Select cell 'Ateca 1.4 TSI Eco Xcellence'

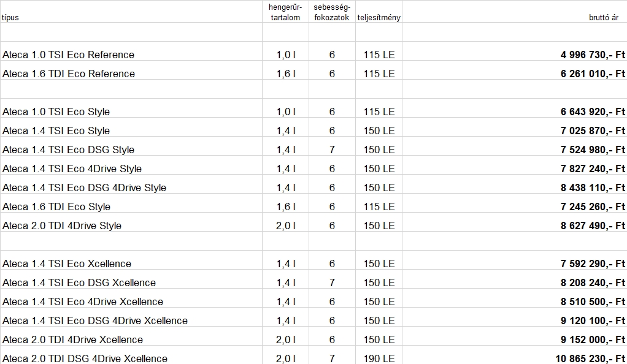(131, 260)
